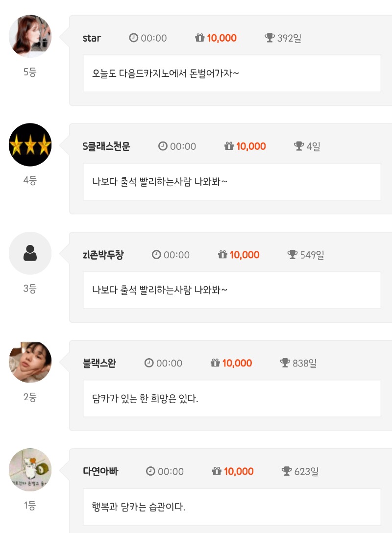Open the three gold stars avatar

click(x=30, y=145)
